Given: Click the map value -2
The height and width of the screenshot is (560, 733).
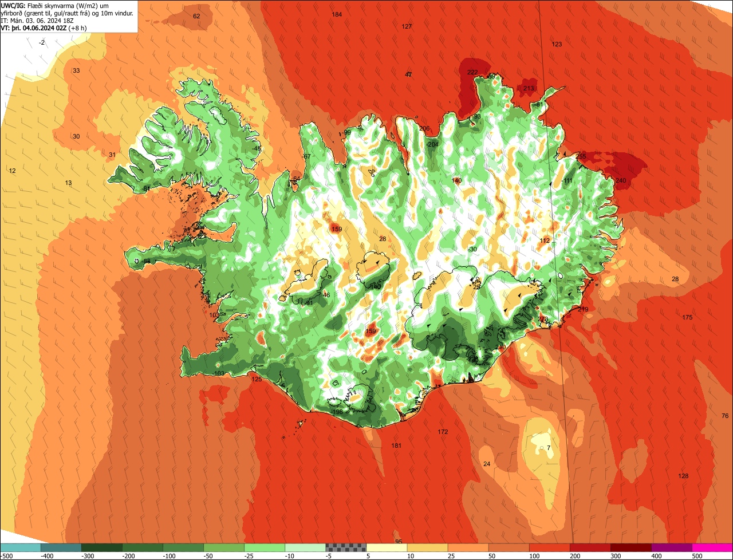Looking at the screenshot, I should [42, 43].
